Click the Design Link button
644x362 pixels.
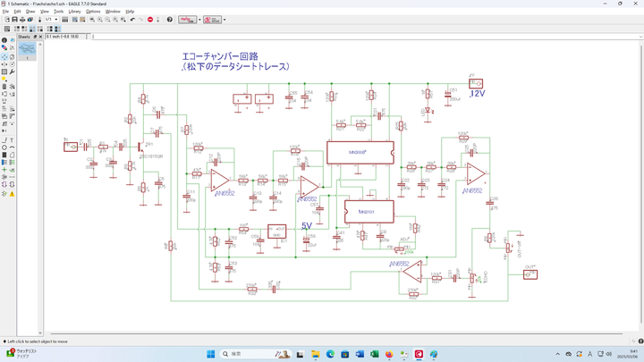pos(186,19)
